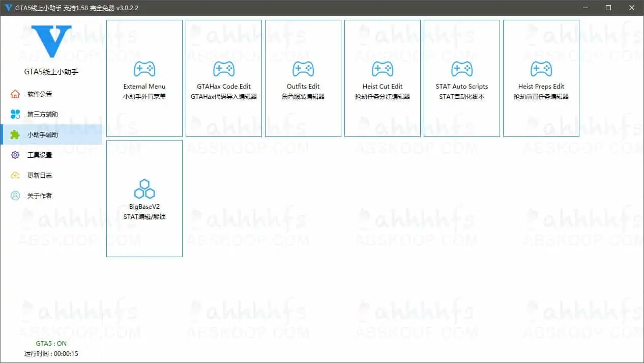This screenshot has width=644, height=363.
Task: Go to the 更新日志 sidebar tab
Action: 40,176
